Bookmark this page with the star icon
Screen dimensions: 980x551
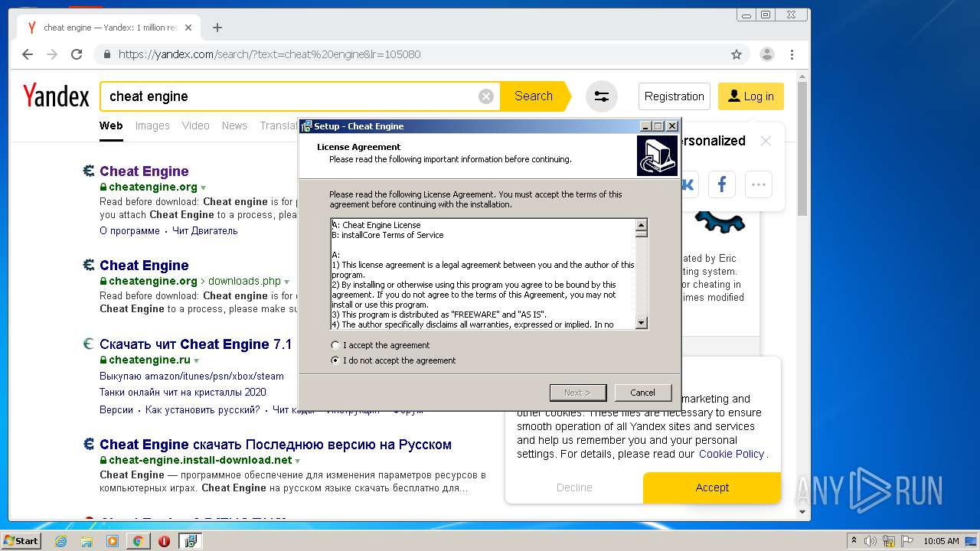pyautogui.click(x=737, y=54)
